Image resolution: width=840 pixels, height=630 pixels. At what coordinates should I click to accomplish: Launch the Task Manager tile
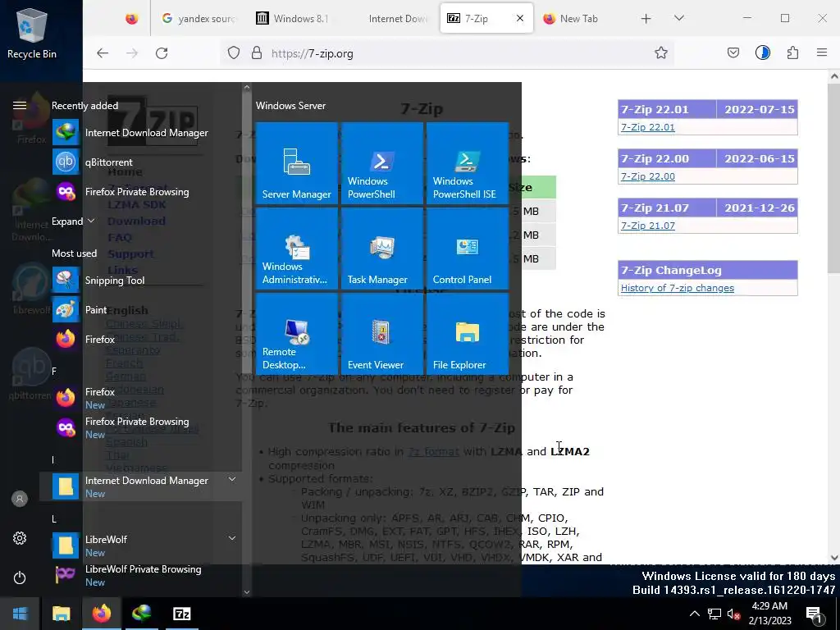pyautogui.click(x=382, y=249)
